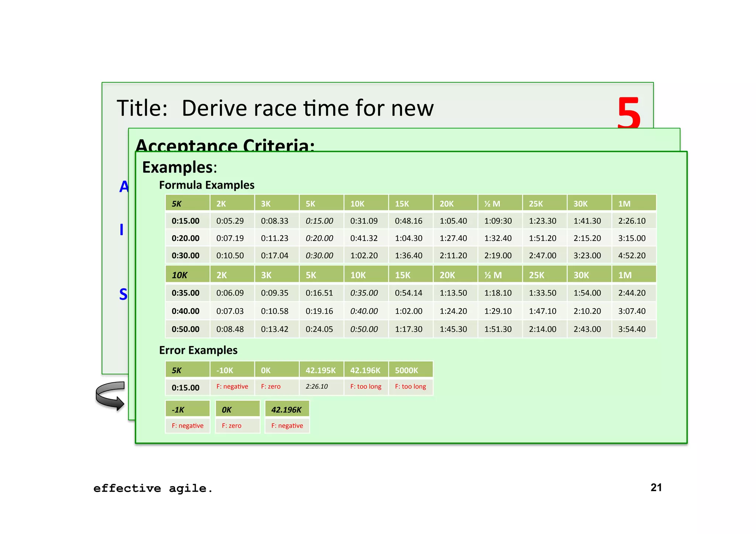Click the 1:36.40 cell
Screen dimensions: 756x534
click(410, 256)
